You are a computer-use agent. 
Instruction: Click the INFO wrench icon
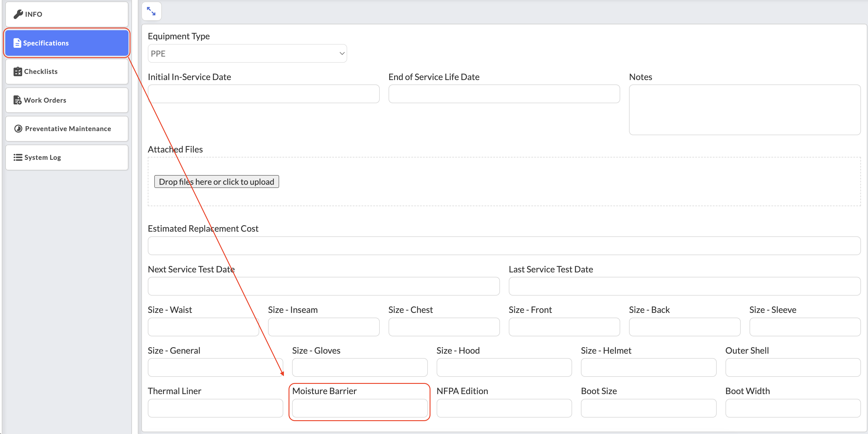click(18, 14)
